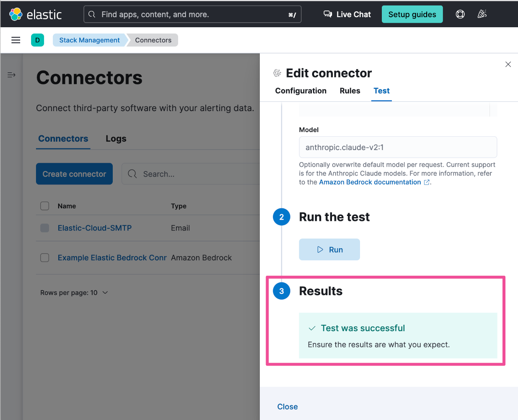Check the Elastic-Cloud-SMTP row checkbox
The image size is (518, 420).
tap(45, 228)
